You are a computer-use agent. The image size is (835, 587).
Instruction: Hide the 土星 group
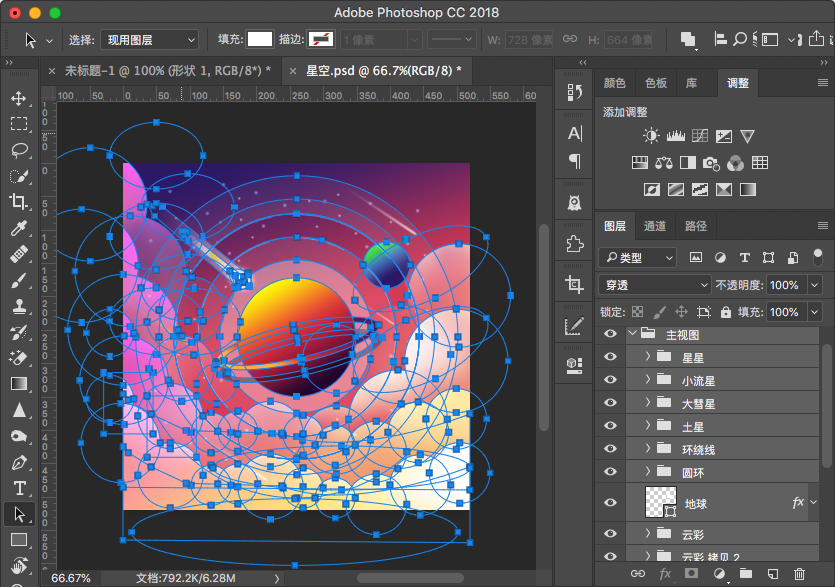pyautogui.click(x=610, y=426)
